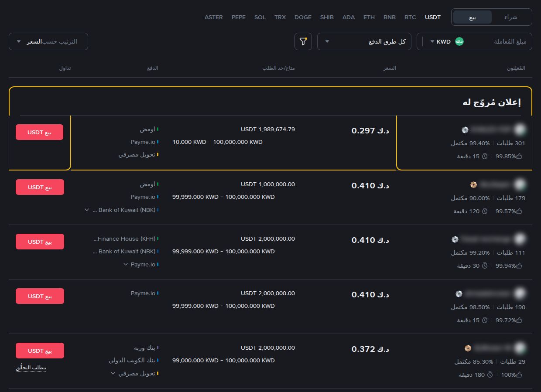Select the SOL coin tab

tap(260, 17)
